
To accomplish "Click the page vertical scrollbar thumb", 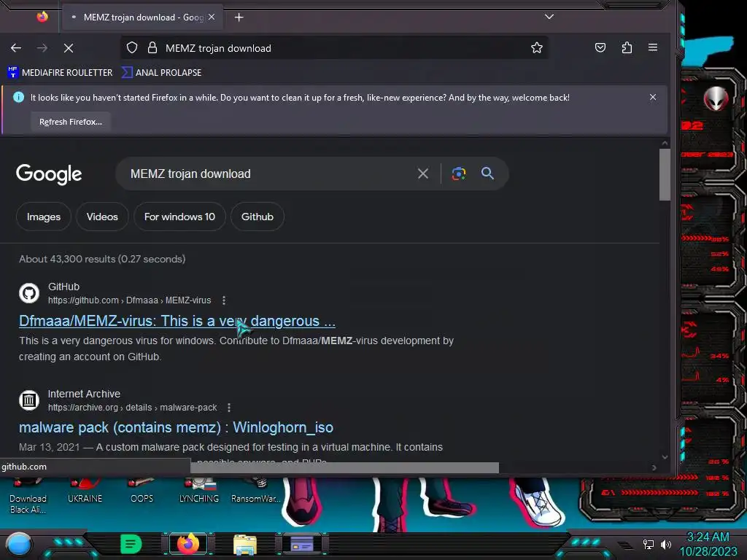I will 665,174.
